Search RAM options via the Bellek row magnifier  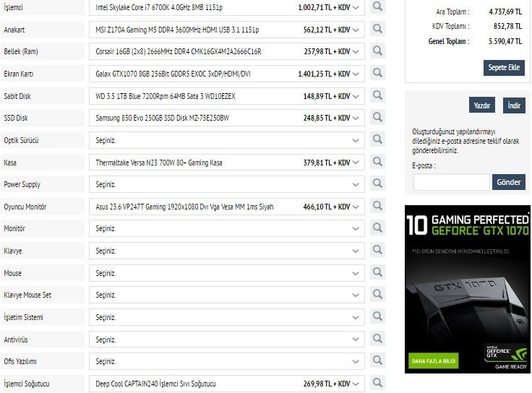pyautogui.click(x=377, y=51)
